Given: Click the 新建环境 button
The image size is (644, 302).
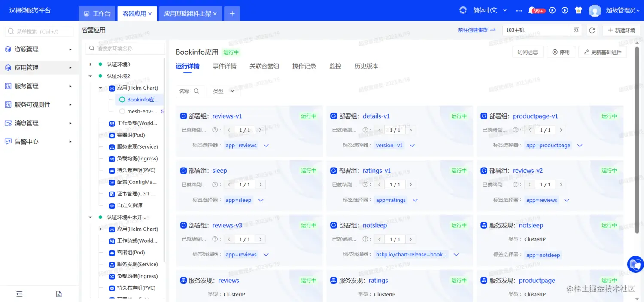Looking at the screenshot, I should pos(621,30).
